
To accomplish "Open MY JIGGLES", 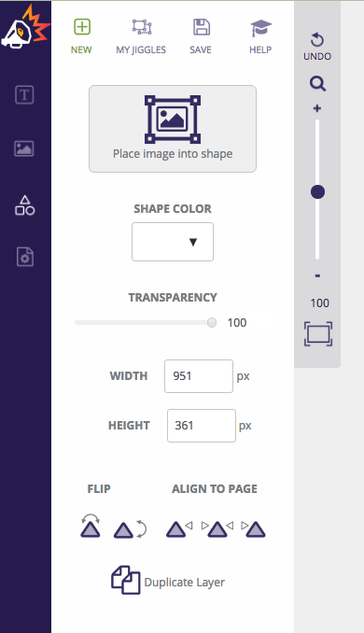I will [141, 36].
